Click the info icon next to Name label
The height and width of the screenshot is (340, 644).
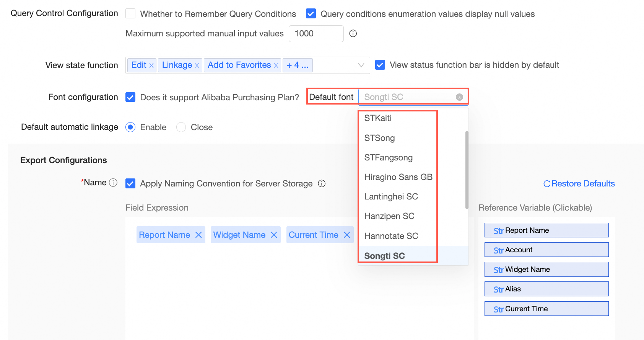coord(113,183)
